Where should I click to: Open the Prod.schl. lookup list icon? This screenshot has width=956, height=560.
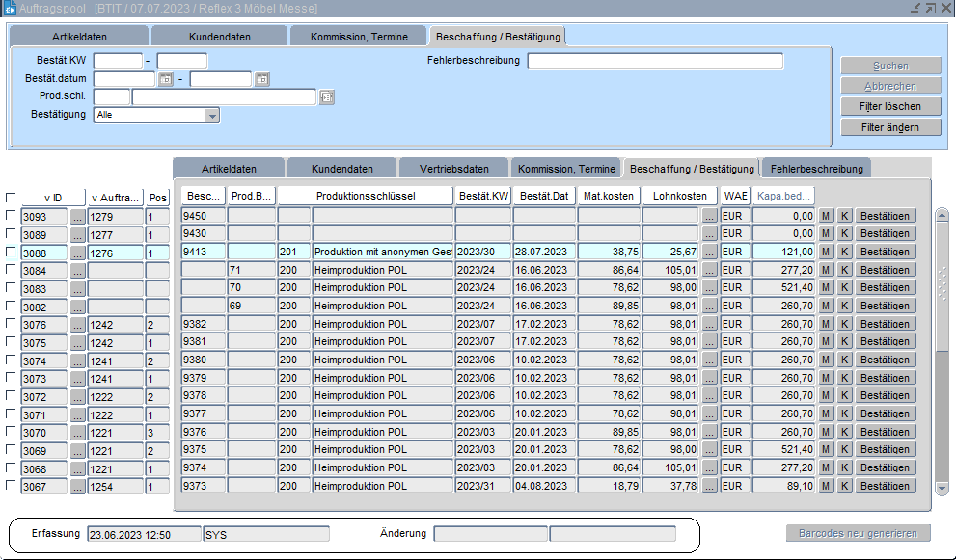(x=326, y=97)
